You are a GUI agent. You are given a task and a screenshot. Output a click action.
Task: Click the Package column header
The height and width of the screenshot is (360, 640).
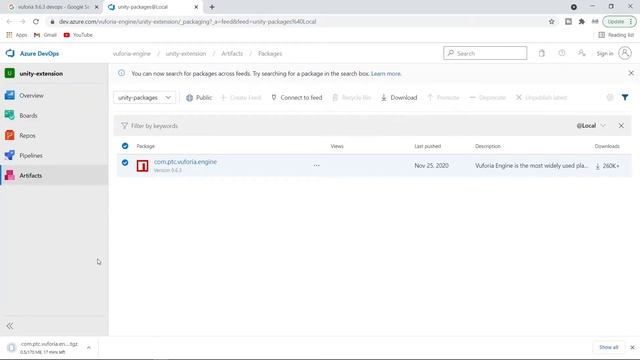pos(145,146)
